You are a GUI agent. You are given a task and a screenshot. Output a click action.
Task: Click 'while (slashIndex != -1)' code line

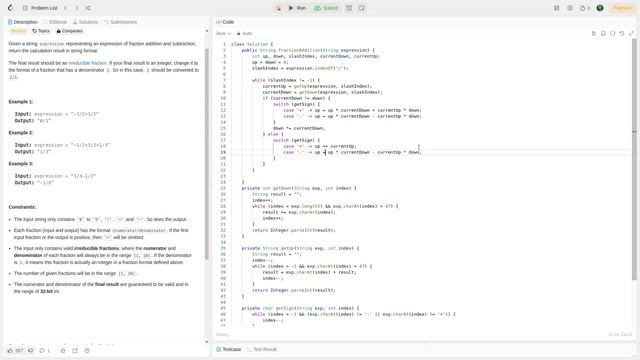pos(286,80)
